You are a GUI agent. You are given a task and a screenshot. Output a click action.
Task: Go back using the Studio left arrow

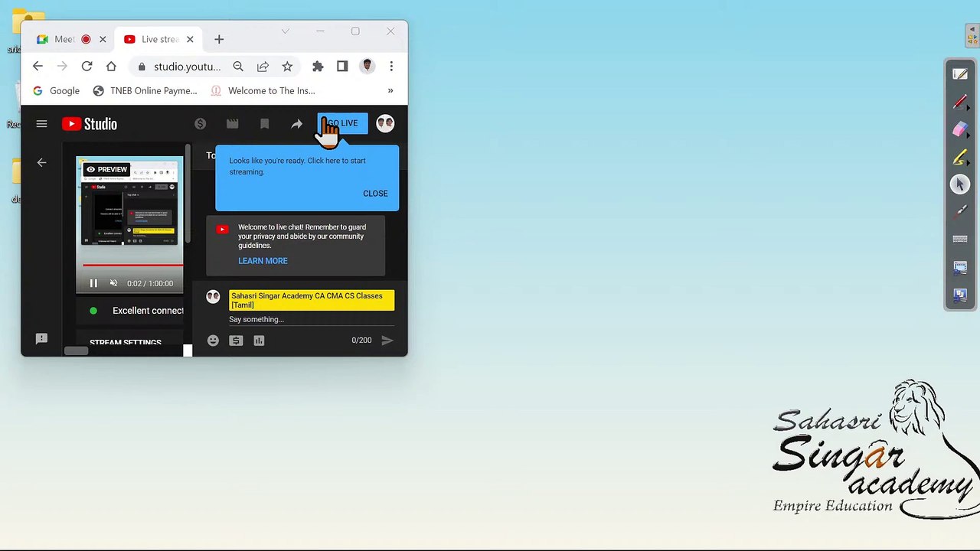pyautogui.click(x=41, y=162)
